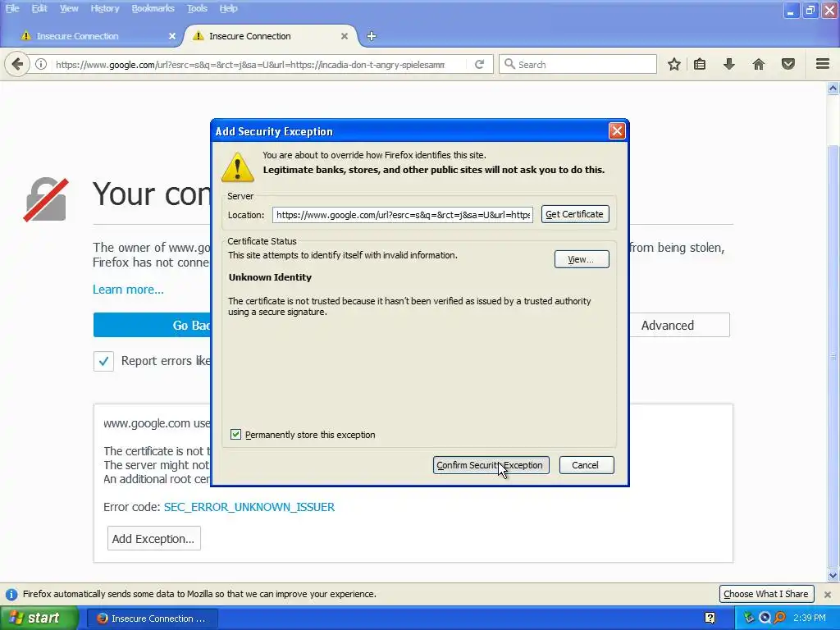
Task: Open site info icon in address bar
Action: (41, 64)
